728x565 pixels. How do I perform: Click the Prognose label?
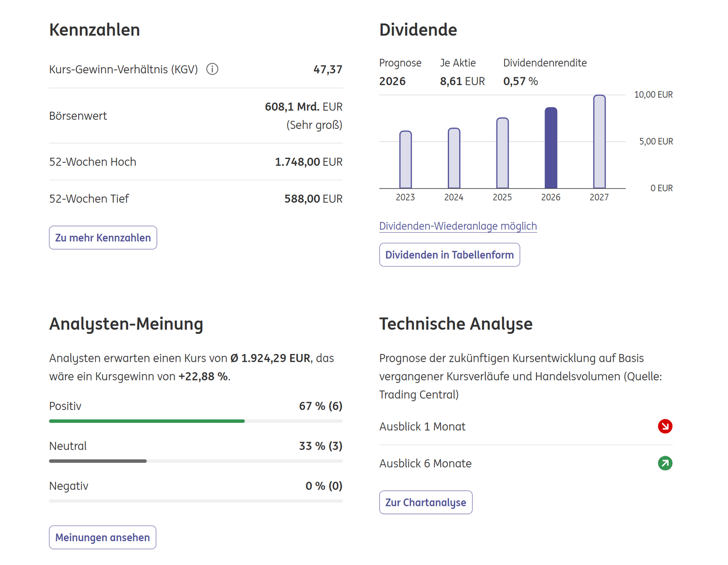tap(400, 63)
